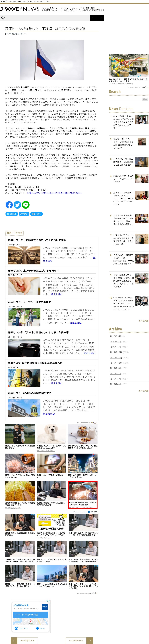Click もっと見る under News Ranking

[x=144, y=320]
